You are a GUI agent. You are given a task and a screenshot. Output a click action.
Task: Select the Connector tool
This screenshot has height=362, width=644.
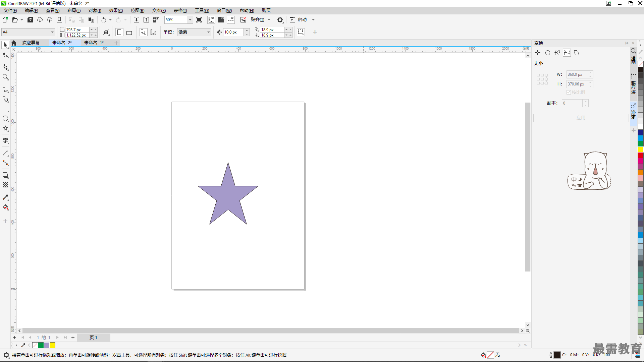pos(5,163)
